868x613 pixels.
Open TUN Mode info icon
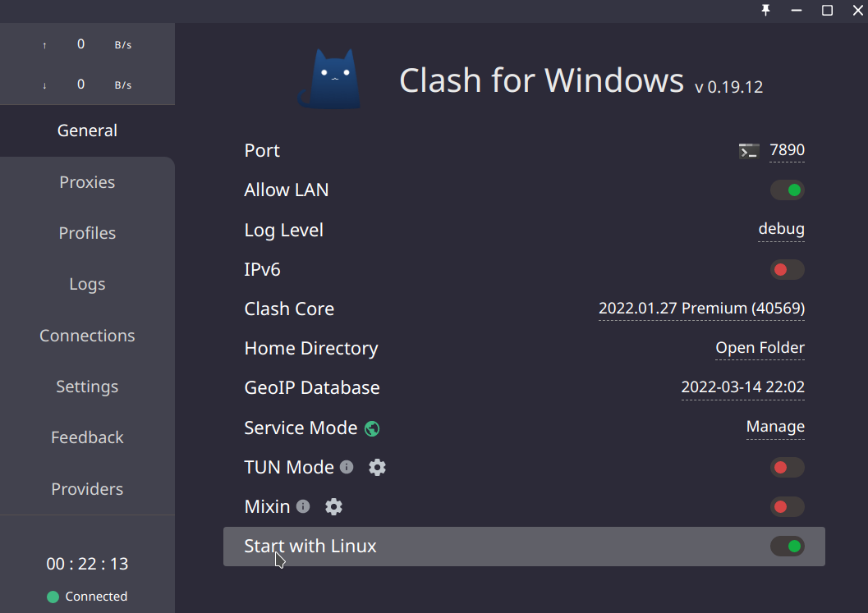pos(347,467)
